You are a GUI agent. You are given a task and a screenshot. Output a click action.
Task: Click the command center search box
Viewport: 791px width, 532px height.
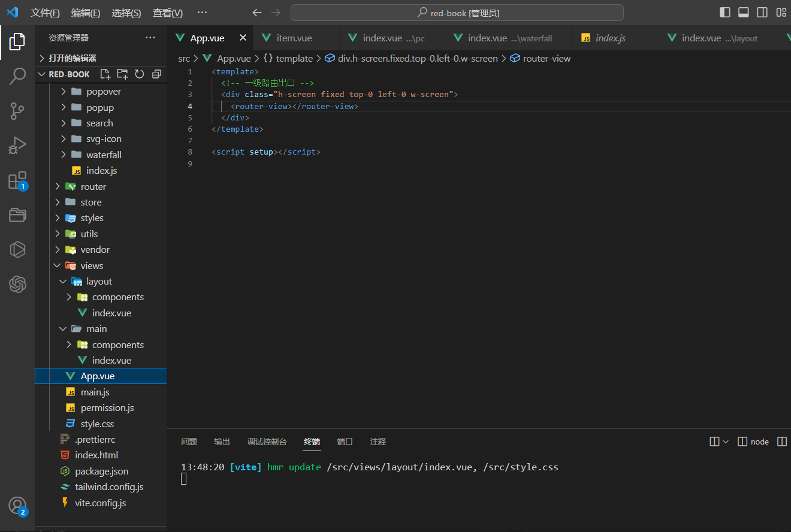(457, 13)
